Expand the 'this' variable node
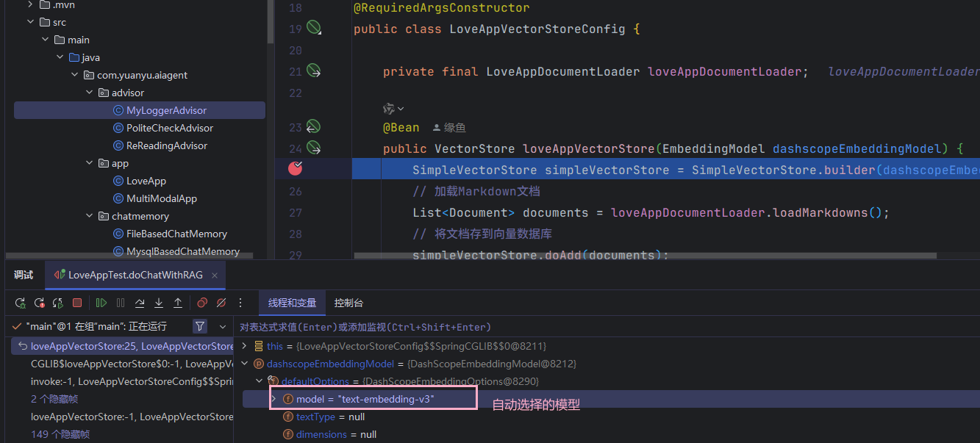The height and width of the screenshot is (443, 980). click(245, 346)
